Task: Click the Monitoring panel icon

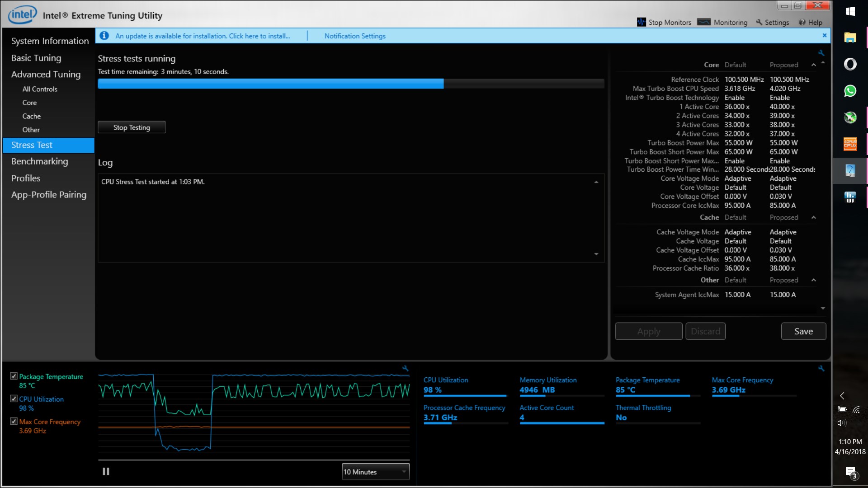Action: tap(704, 22)
